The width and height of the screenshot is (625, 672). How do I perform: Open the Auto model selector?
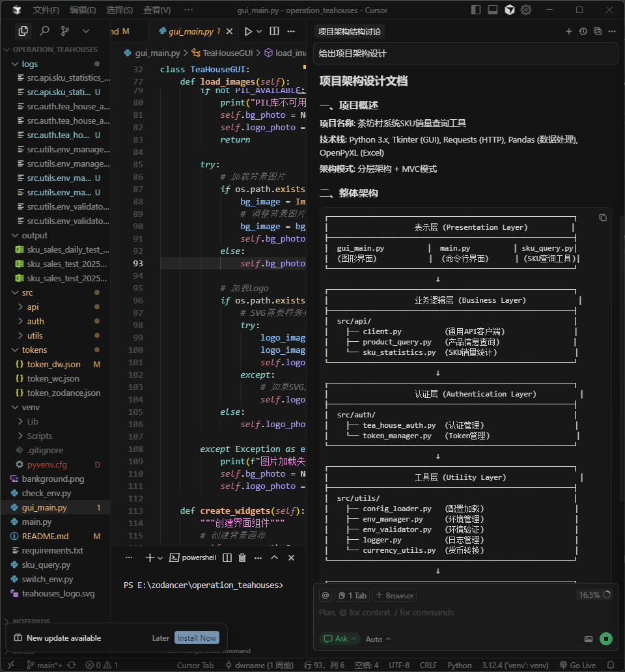pos(378,639)
